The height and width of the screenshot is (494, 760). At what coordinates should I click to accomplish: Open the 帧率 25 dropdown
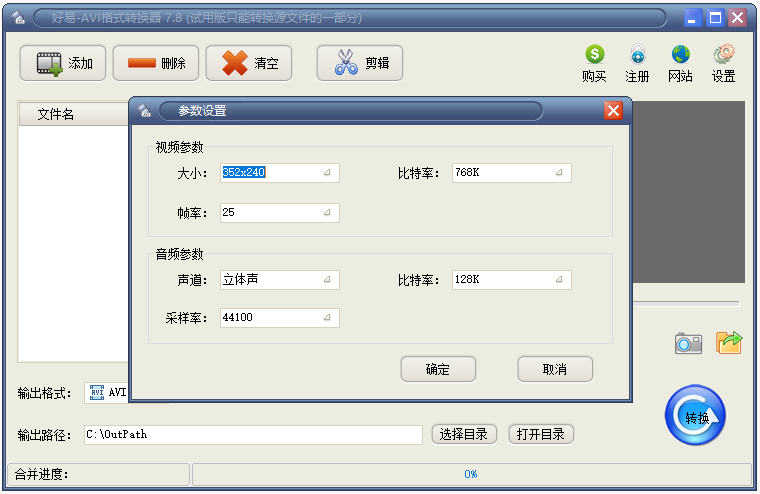[x=280, y=213]
